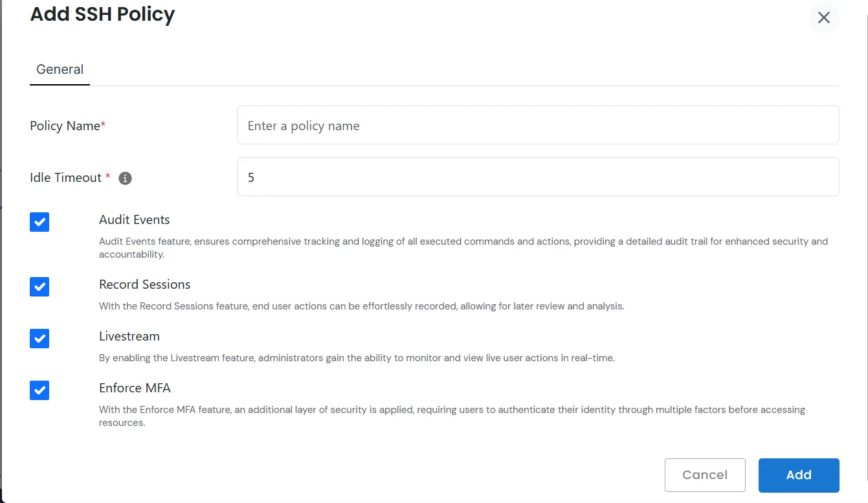Toggle off the Livestream feature
868x503 pixels.
(x=39, y=339)
